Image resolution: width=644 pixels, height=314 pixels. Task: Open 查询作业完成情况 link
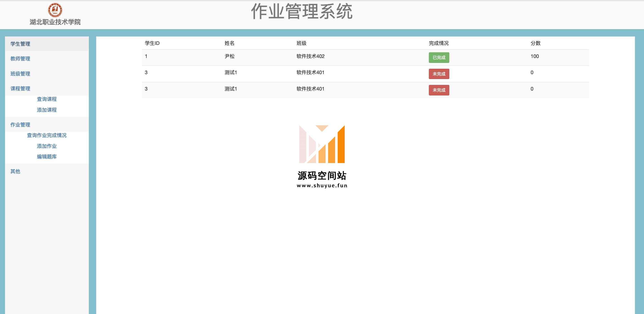[x=47, y=135]
